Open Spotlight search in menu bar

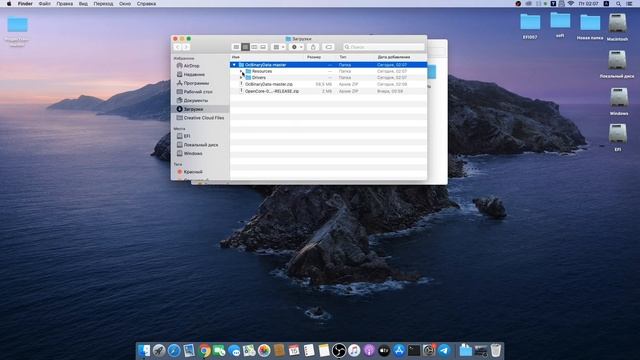point(619,4)
